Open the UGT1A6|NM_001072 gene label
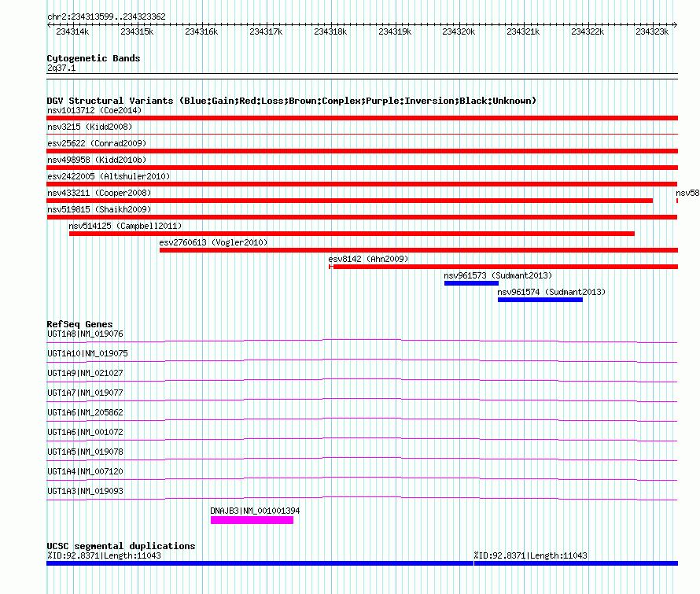Viewport: 700px width, 594px height. pyautogui.click(x=85, y=433)
